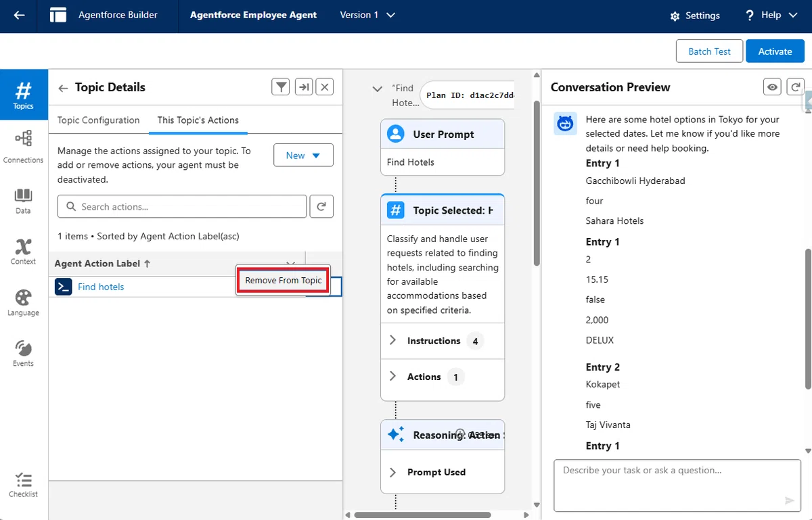Open the Context sidebar section
Image resolution: width=812 pixels, height=520 pixels.
click(x=24, y=252)
